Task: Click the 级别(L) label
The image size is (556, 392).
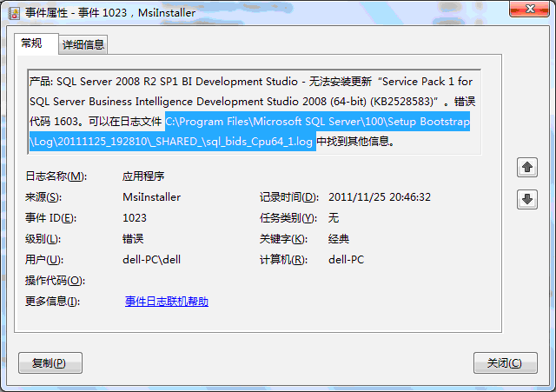Action: coord(43,239)
